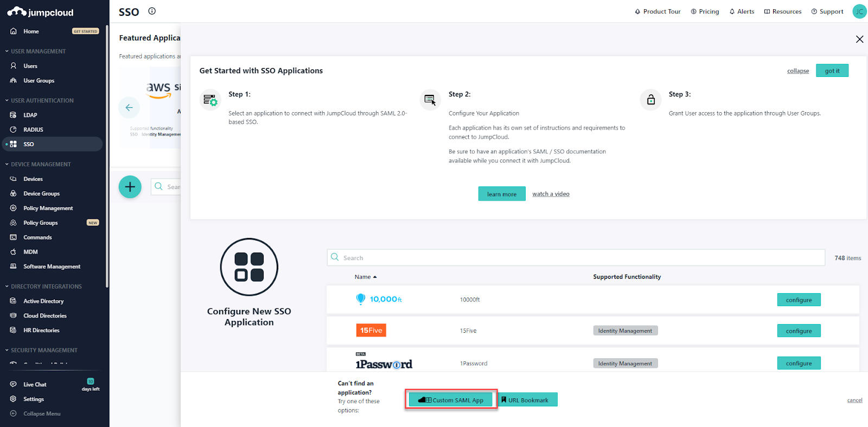The width and height of the screenshot is (868, 427).
Task: Click the 1Password application logo
Action: pos(384,362)
